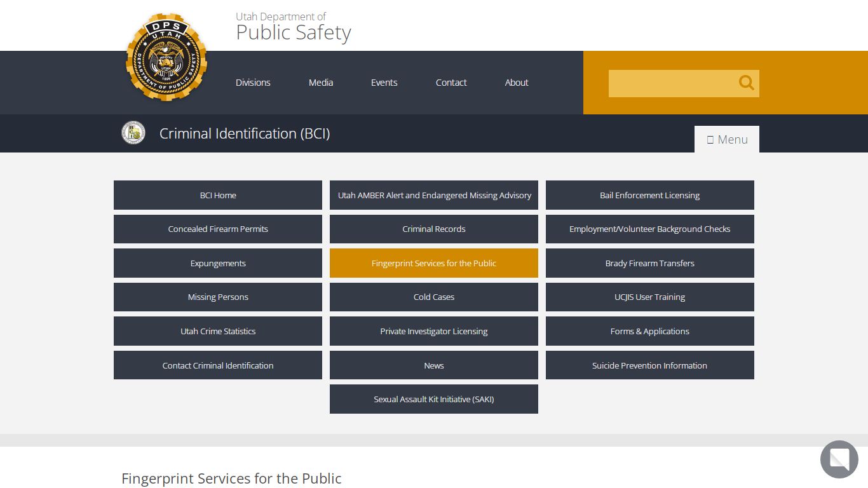
Task: Go to BCI Home
Action: 218,195
